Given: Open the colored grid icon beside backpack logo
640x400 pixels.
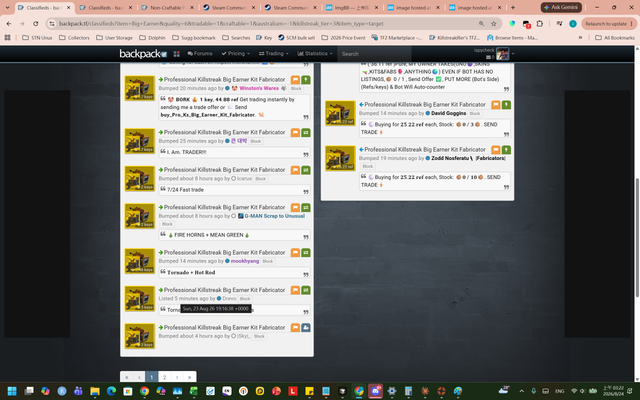Looking at the screenshot, I should point(177,53).
